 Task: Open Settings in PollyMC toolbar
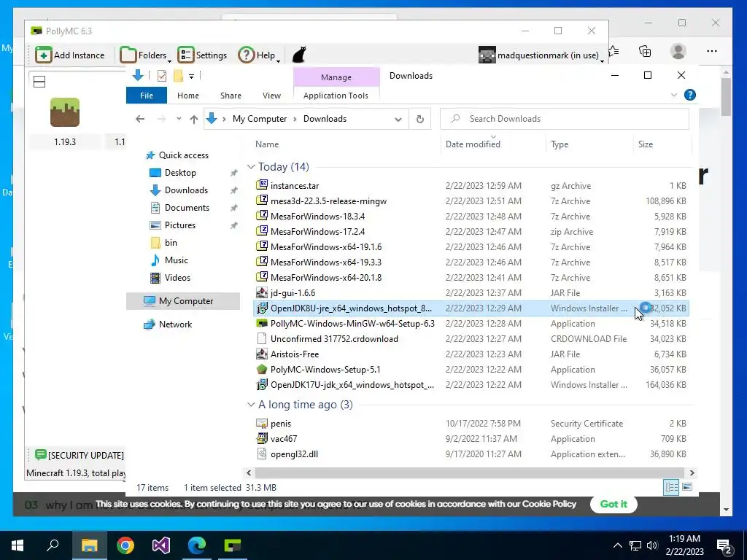pyautogui.click(x=203, y=55)
